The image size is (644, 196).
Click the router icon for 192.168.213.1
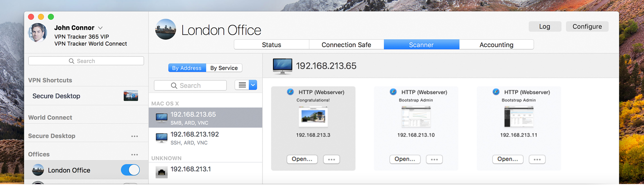tap(162, 172)
